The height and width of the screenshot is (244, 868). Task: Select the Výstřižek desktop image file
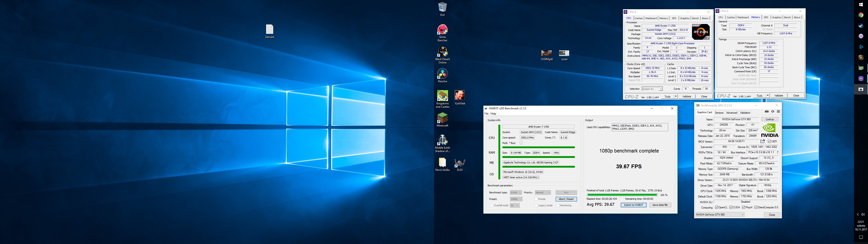pyautogui.click(x=460, y=97)
